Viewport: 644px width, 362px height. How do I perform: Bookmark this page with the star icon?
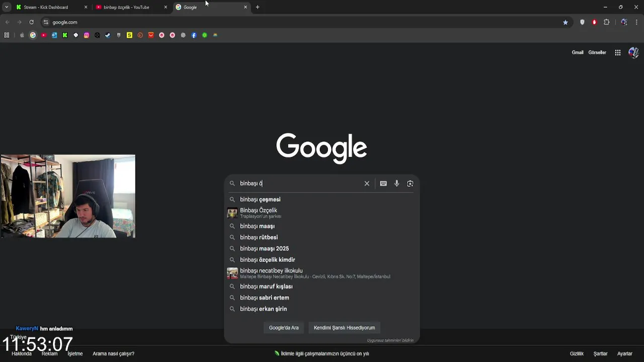tap(566, 22)
